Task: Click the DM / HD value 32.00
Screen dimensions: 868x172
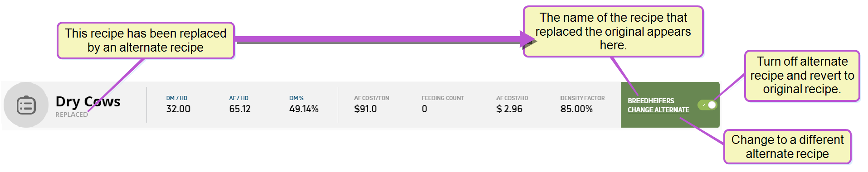Action: click(178, 109)
